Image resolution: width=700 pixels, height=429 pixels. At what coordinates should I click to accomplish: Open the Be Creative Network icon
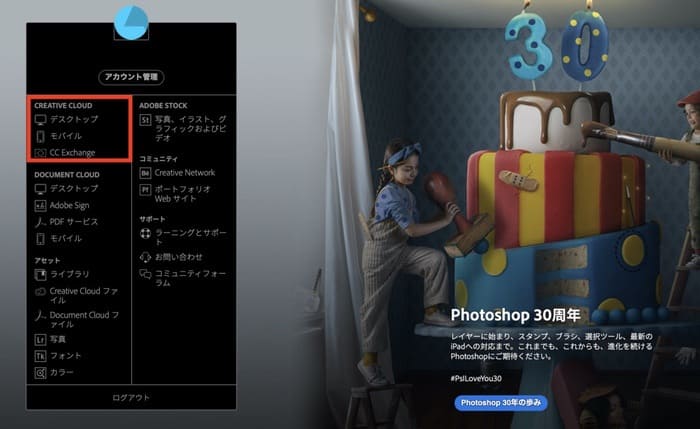[145, 173]
